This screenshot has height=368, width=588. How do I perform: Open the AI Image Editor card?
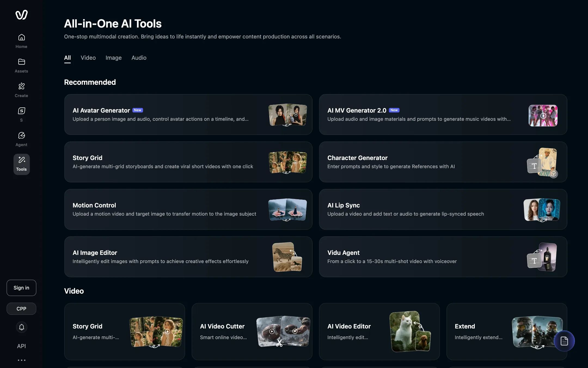point(188,257)
